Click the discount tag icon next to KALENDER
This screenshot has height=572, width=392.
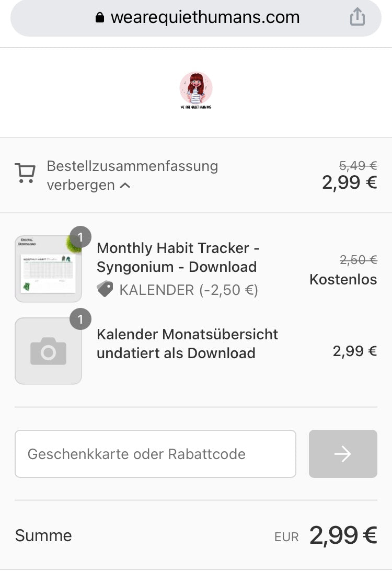[x=105, y=289]
